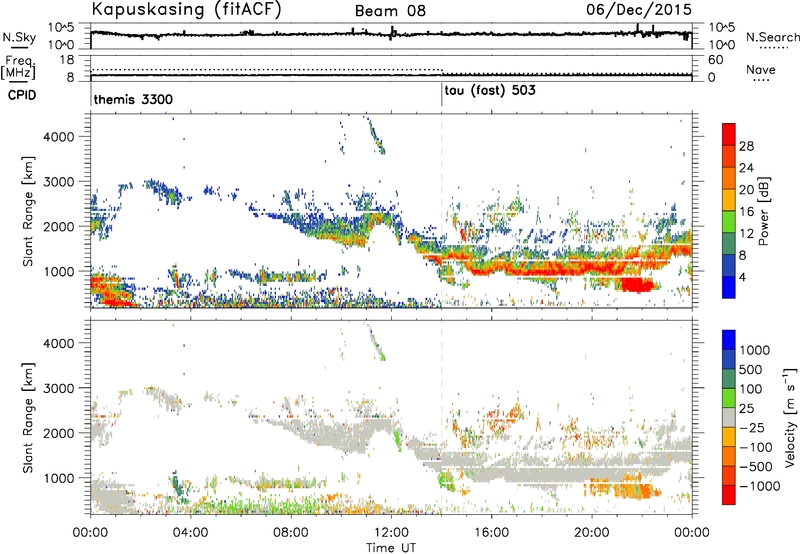Image resolution: width=800 pixels, height=554 pixels.
Task: Click the '12:00' time tick label
Action: click(x=391, y=533)
